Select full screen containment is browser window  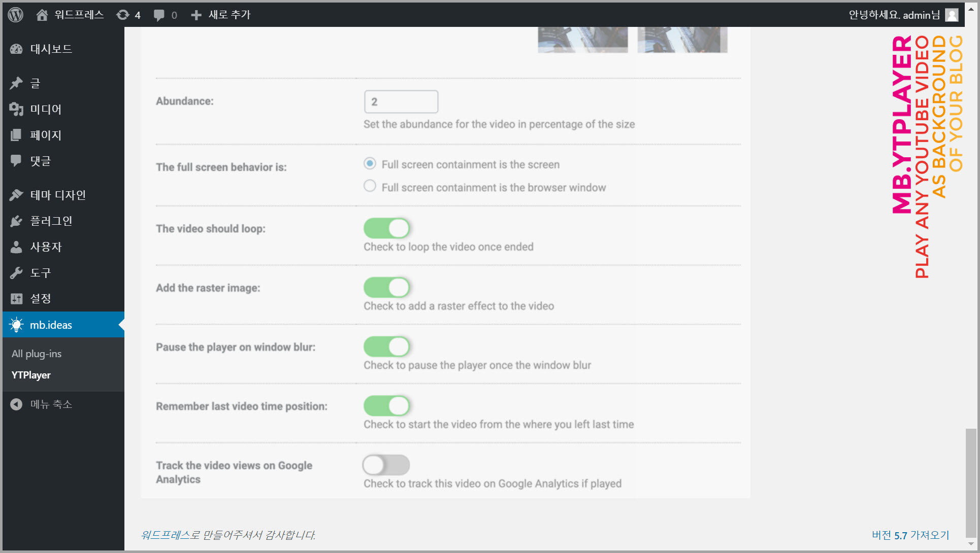click(x=370, y=186)
